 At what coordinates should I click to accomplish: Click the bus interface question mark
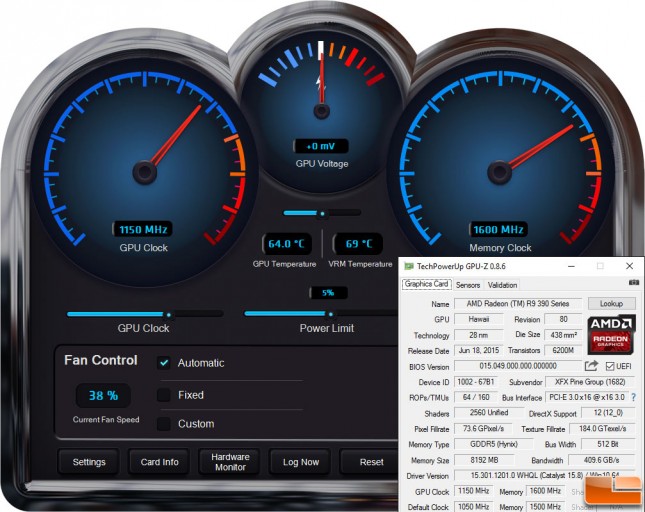(633, 397)
